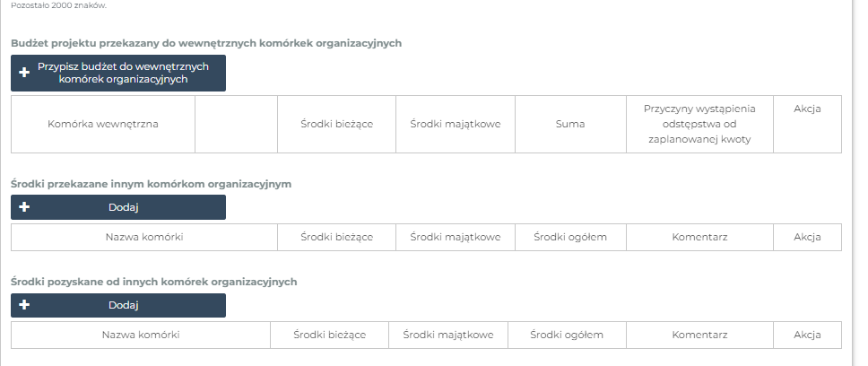The height and width of the screenshot is (366, 868).
Task: Click Środki ogółem header in Środki pozyskane table
Action: (567, 335)
